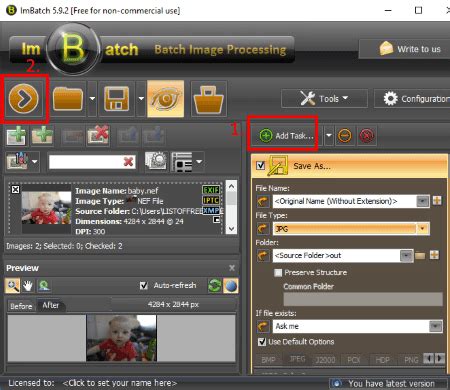Add a folder with the second green plus icon
450x390 pixels.
[x=42, y=136]
